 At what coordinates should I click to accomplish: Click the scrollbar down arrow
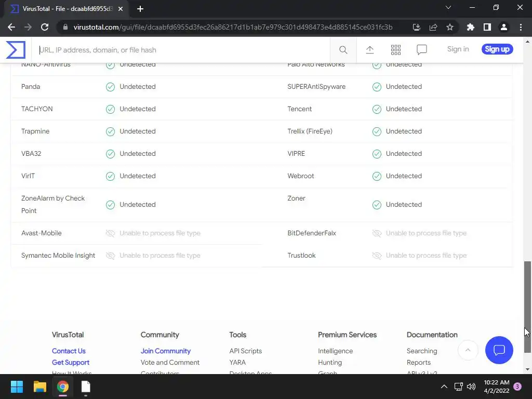click(x=528, y=369)
